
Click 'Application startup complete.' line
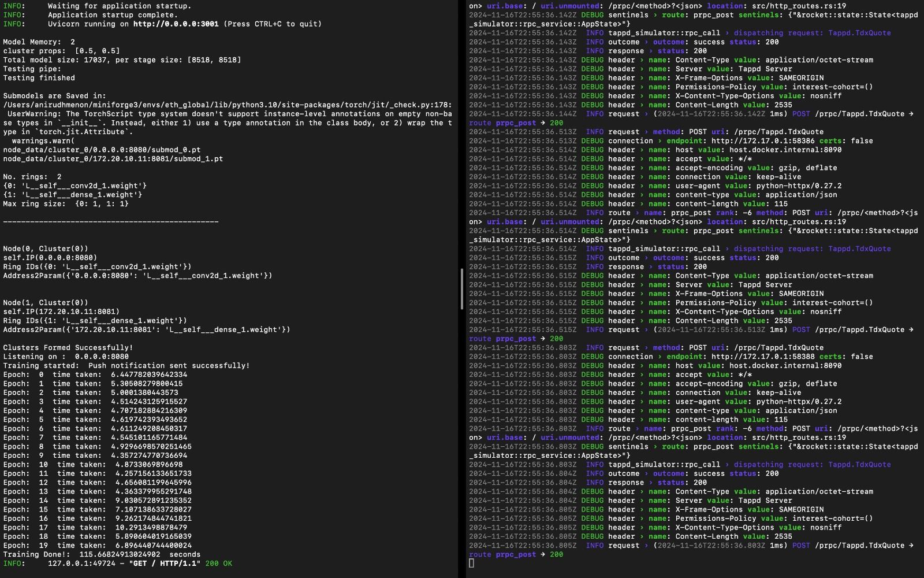coord(91,15)
